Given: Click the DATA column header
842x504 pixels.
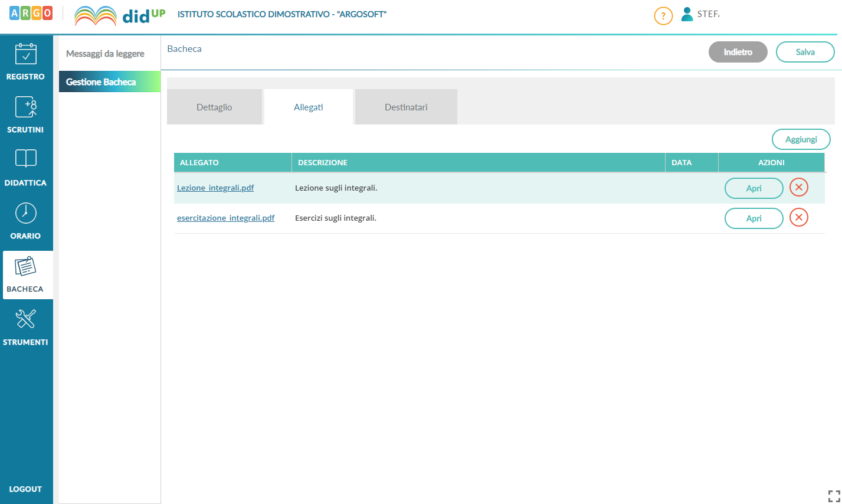Looking at the screenshot, I should pos(692,162).
